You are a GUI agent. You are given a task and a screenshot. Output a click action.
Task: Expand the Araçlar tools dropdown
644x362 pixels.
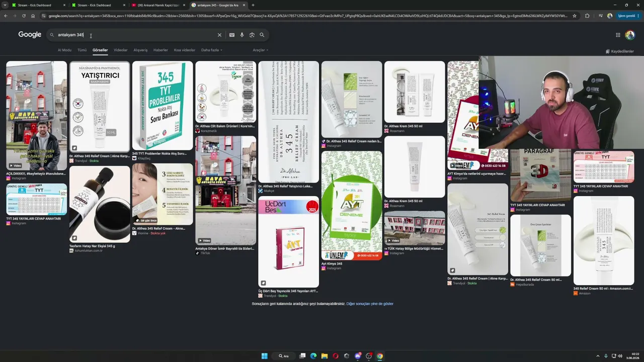click(260, 50)
